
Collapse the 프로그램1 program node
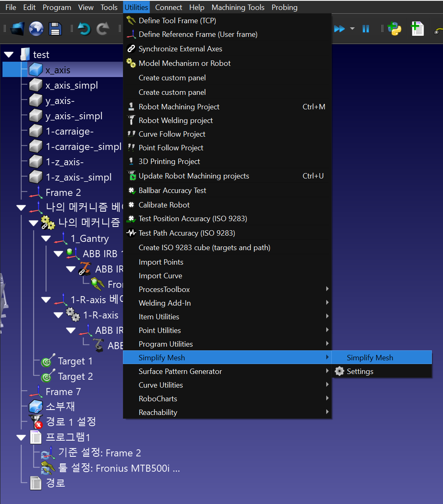[x=21, y=438]
